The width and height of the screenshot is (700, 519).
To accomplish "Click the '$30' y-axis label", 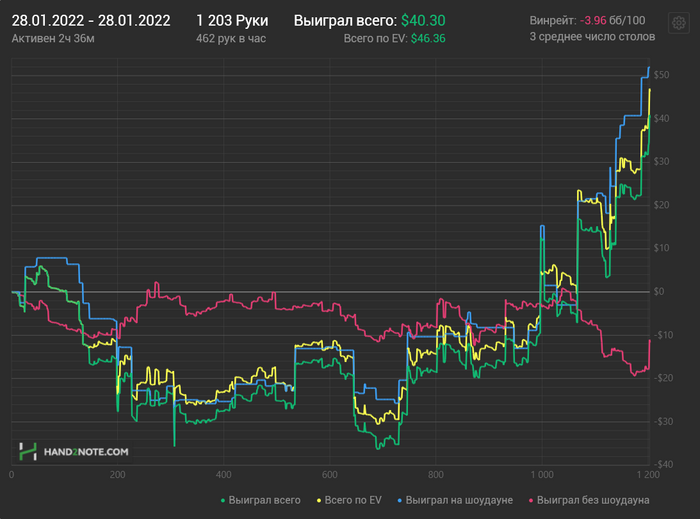I will [661, 162].
